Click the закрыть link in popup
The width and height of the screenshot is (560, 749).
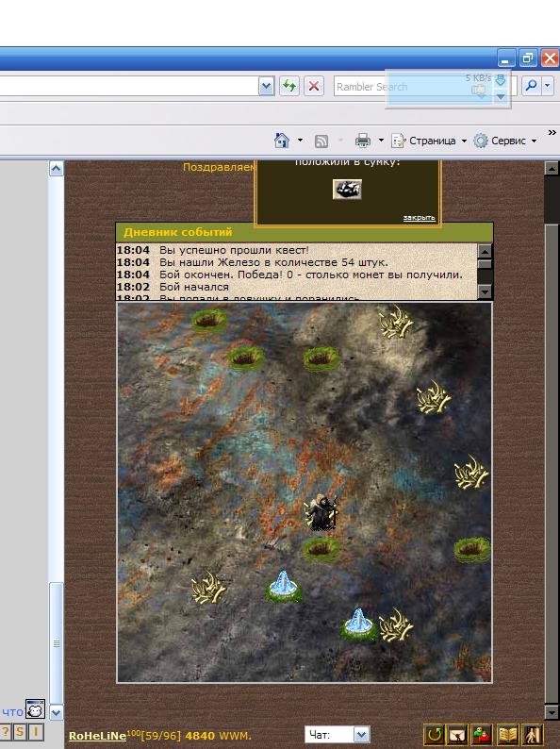419,218
